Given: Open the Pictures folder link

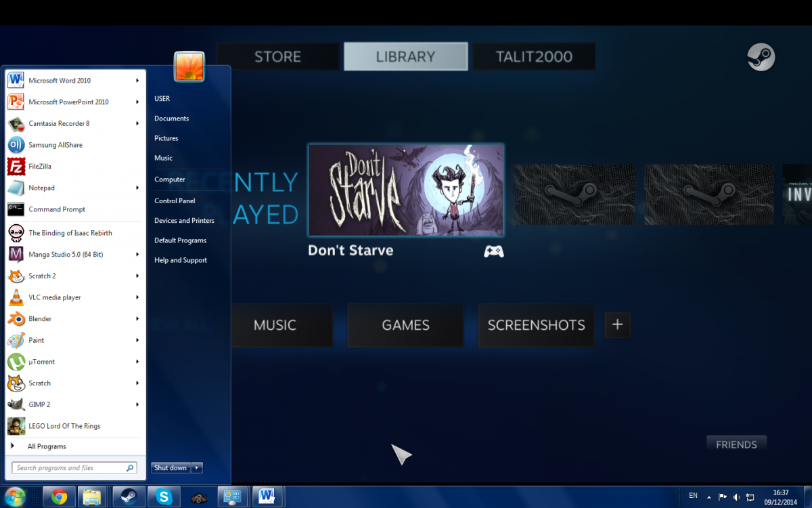Looking at the screenshot, I should click(166, 138).
